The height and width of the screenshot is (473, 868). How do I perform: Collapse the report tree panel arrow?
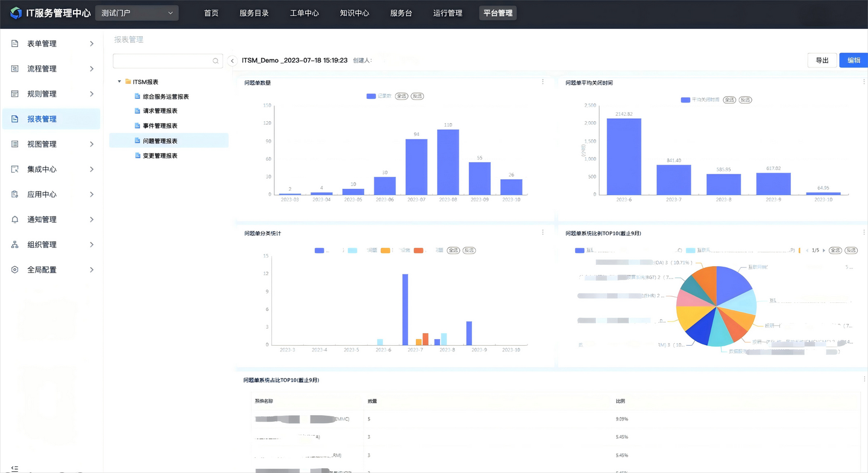[232, 61]
